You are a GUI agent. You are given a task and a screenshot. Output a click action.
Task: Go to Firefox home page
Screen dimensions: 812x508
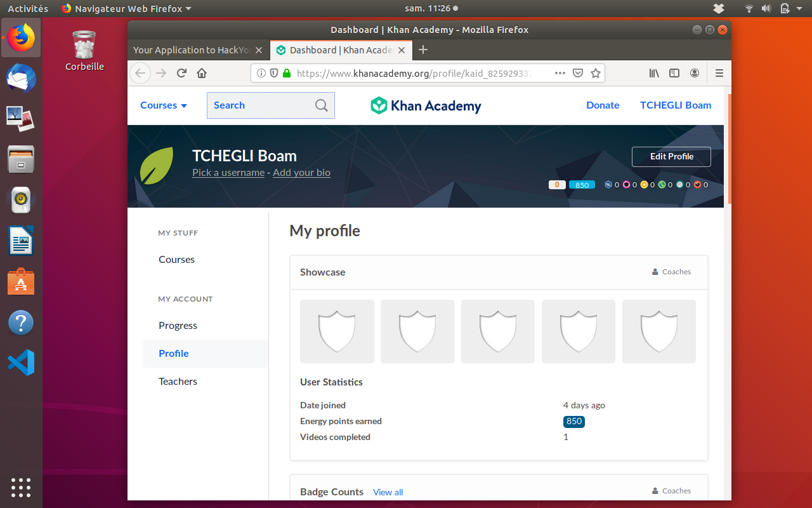202,73
